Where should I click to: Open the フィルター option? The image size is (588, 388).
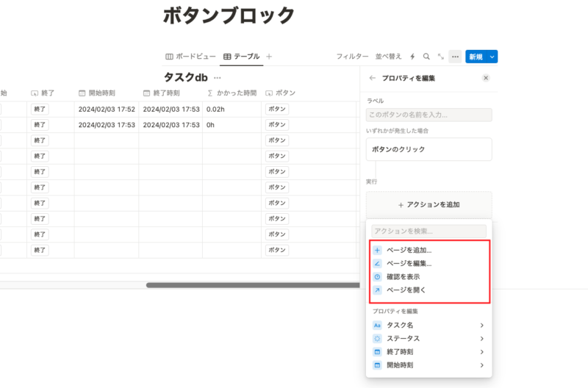click(352, 57)
